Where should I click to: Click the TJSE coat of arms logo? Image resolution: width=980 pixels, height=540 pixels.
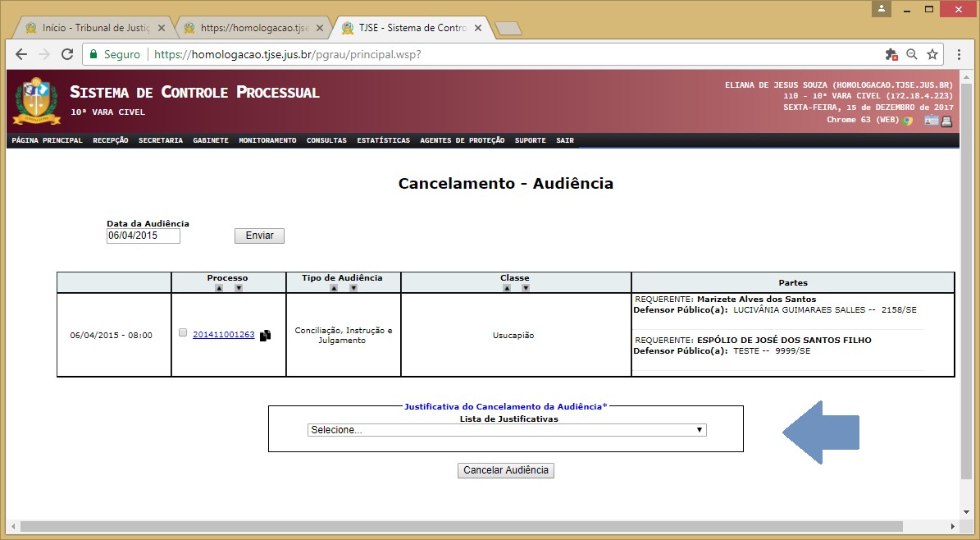pyautogui.click(x=37, y=100)
